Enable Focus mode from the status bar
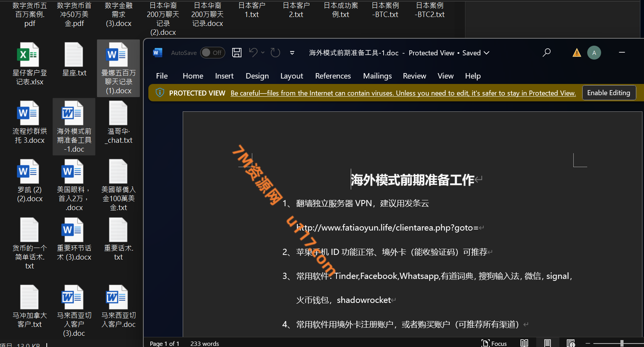 [494, 343]
